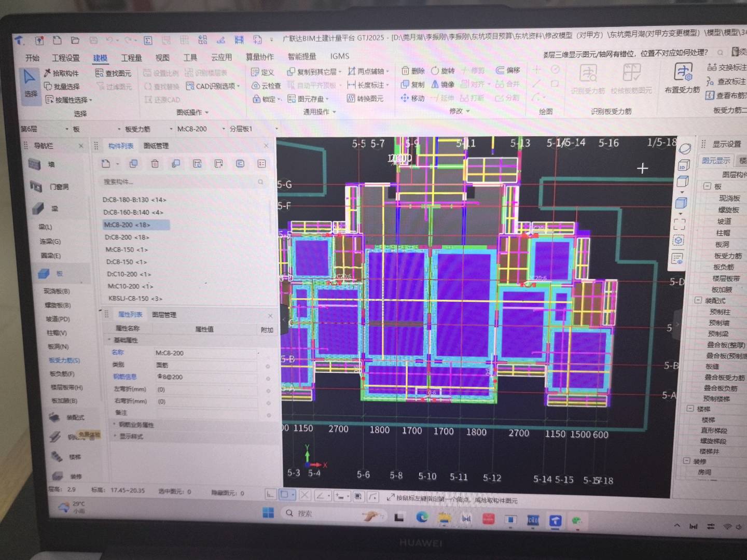Open the Windows Start button
Screen dimensions: 747x560
268,513
